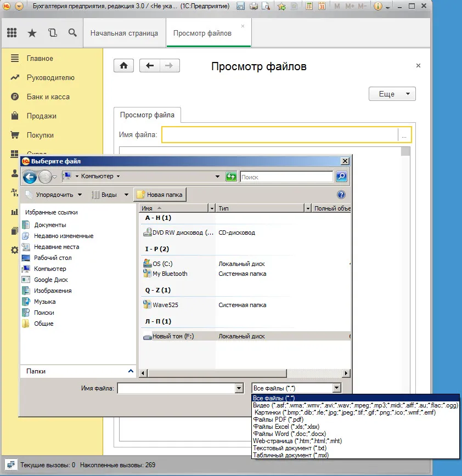
Task: Select the Просмотр файла tab
Action: pyautogui.click(x=147, y=115)
